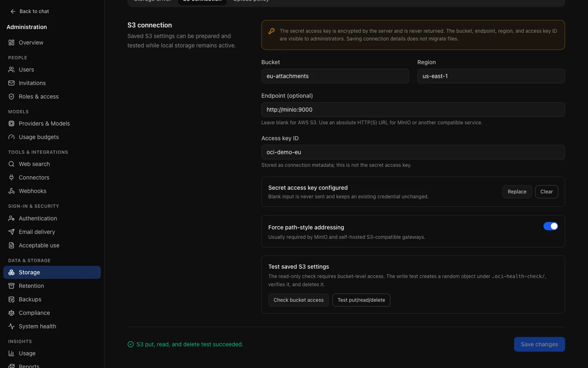Viewport: 588px width, 368px height.
Task: Disable Force path-style addressing switch
Action: pos(550,226)
